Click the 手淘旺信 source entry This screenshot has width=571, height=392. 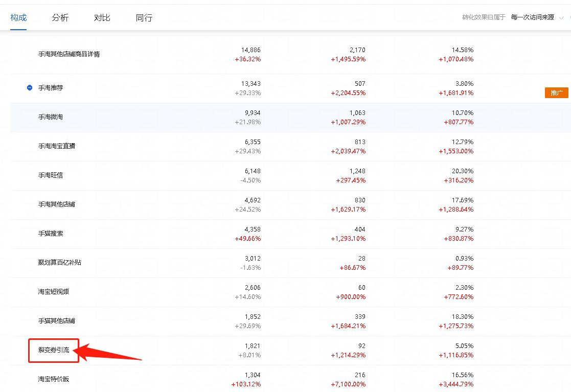coord(50,175)
